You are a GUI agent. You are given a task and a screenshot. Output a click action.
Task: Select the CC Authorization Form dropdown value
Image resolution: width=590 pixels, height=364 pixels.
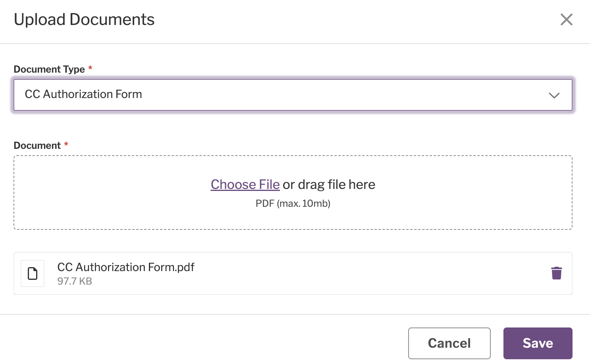(x=83, y=94)
